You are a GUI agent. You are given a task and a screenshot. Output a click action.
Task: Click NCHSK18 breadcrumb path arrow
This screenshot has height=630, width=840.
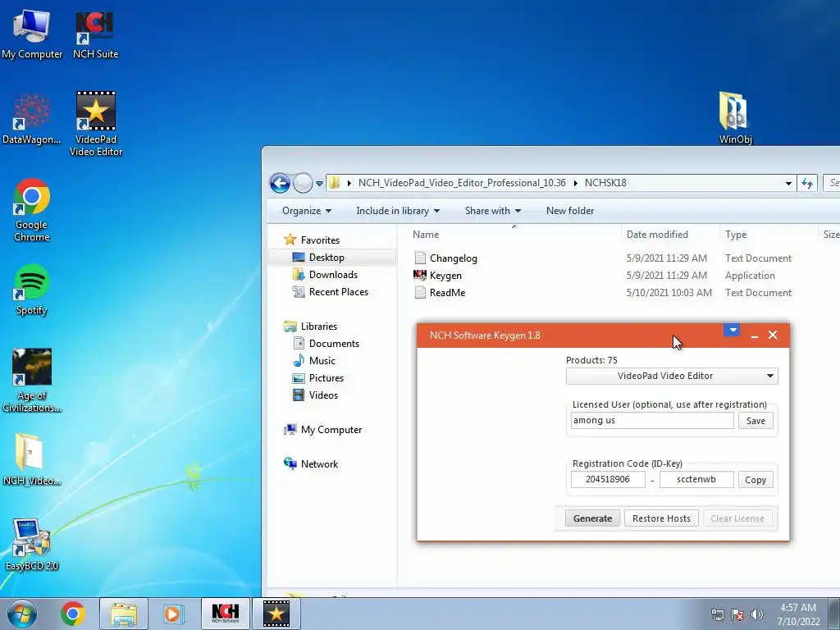pos(576,183)
